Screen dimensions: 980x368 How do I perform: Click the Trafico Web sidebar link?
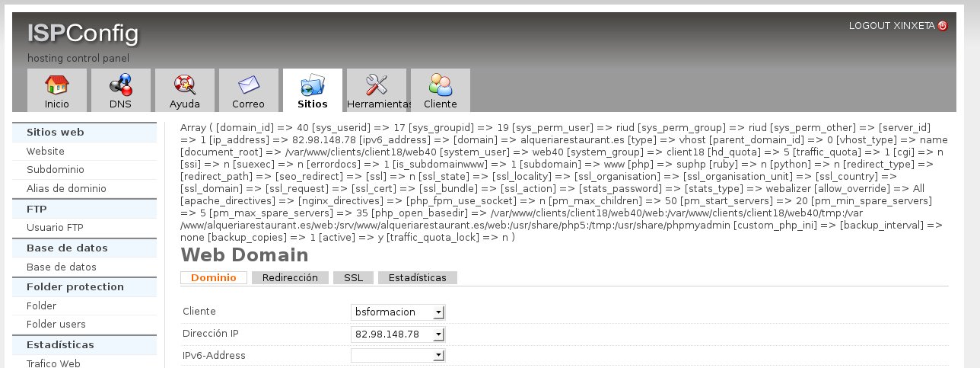tap(53, 363)
